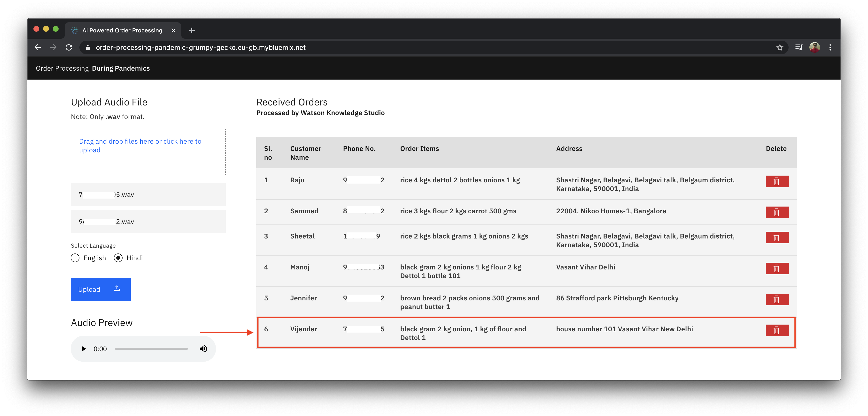Mute the audio preview speaker icon
Image resolution: width=868 pixels, height=416 pixels.
[x=203, y=349]
